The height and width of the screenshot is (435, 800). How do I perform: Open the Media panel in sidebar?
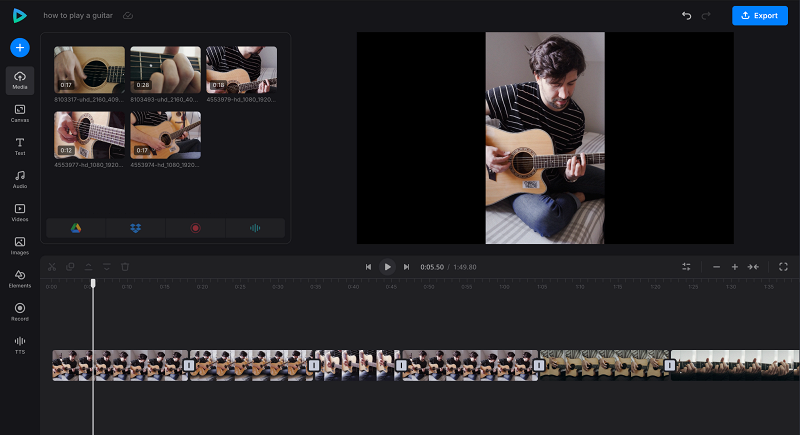[20, 81]
